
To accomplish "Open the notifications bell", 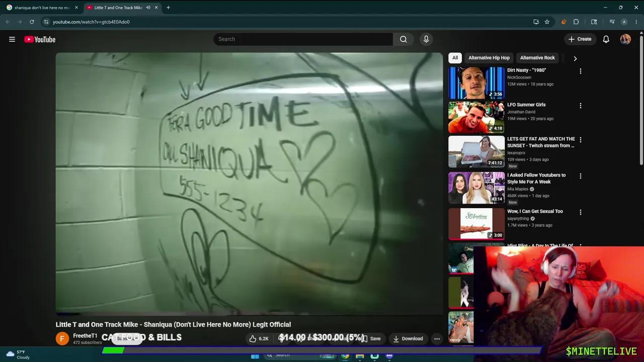I will click(606, 39).
